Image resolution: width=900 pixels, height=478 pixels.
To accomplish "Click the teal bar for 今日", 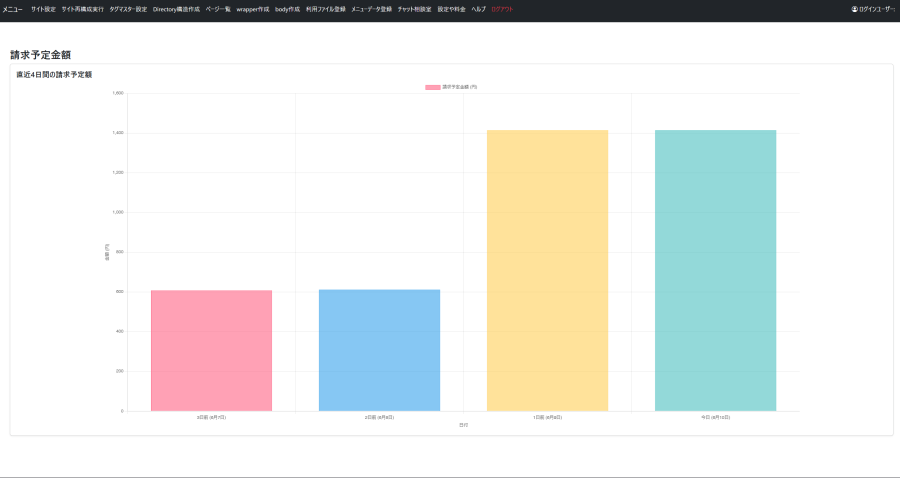I will tap(715, 270).
